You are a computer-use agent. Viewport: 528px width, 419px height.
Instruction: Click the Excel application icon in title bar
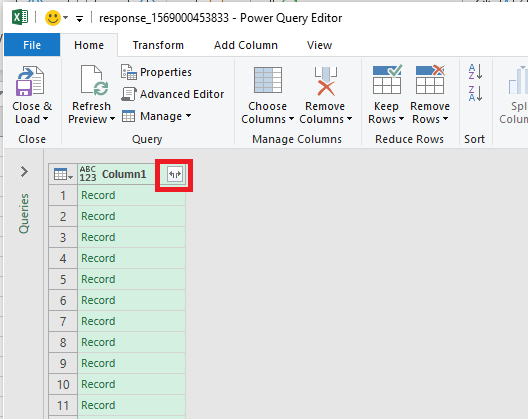pyautogui.click(x=20, y=17)
